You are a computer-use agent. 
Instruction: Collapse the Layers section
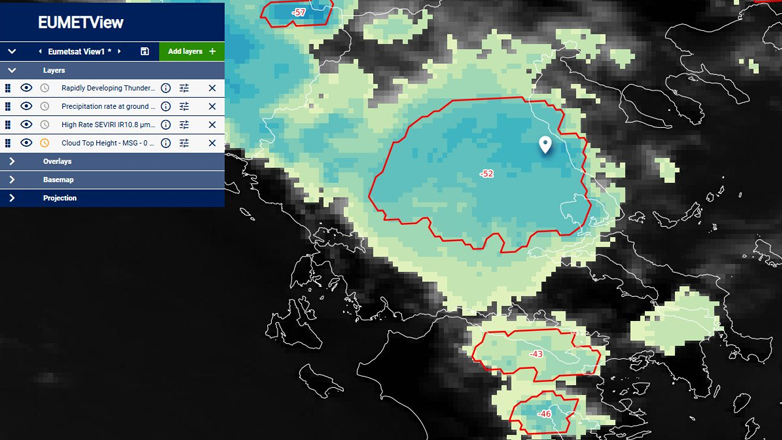[x=12, y=70]
